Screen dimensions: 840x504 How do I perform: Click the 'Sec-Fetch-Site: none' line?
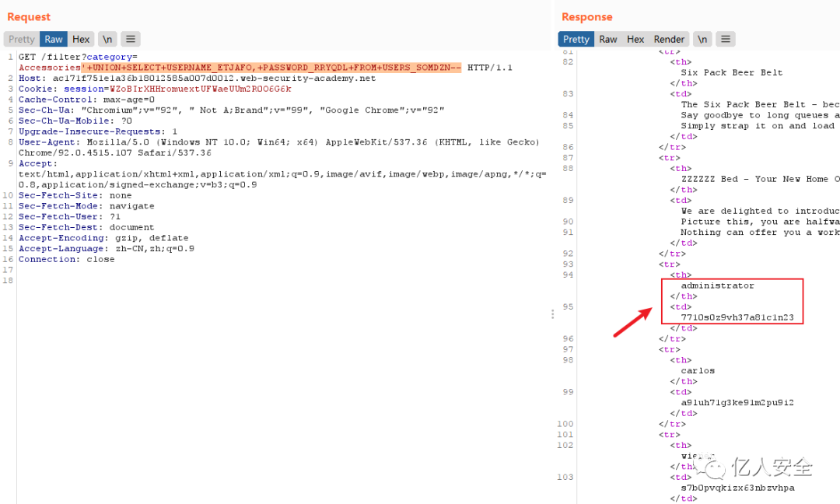(75, 195)
